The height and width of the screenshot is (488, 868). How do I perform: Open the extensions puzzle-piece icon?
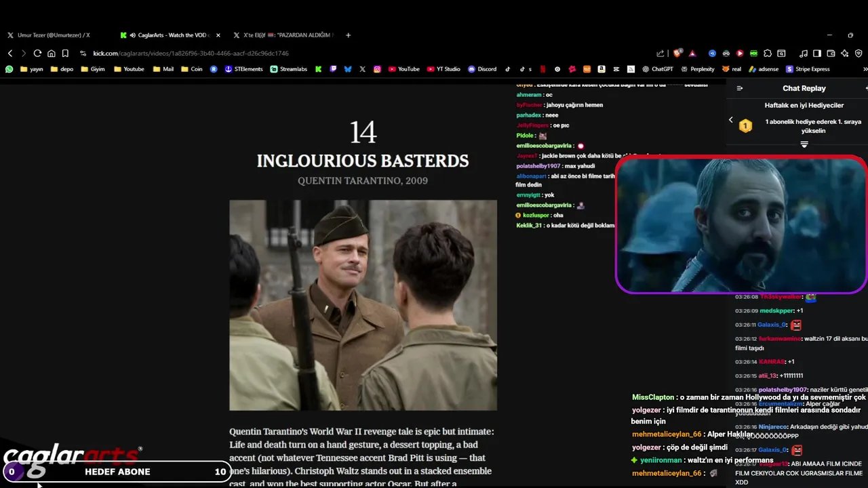[768, 54]
